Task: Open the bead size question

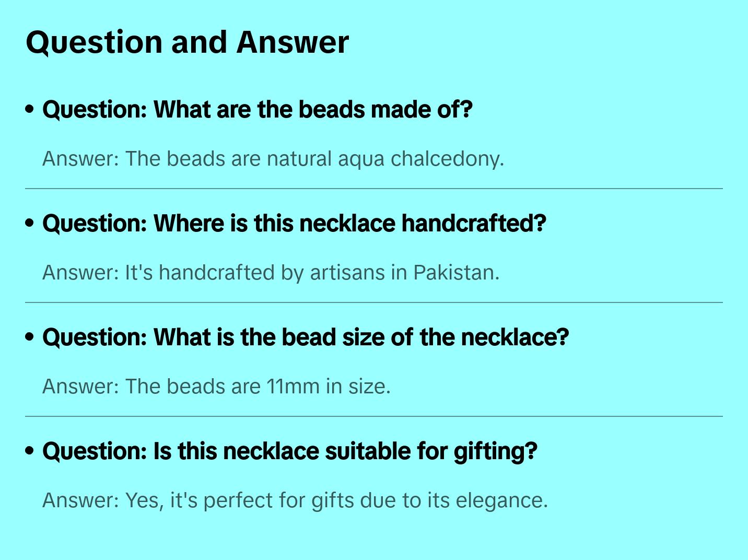Action: pos(306,337)
